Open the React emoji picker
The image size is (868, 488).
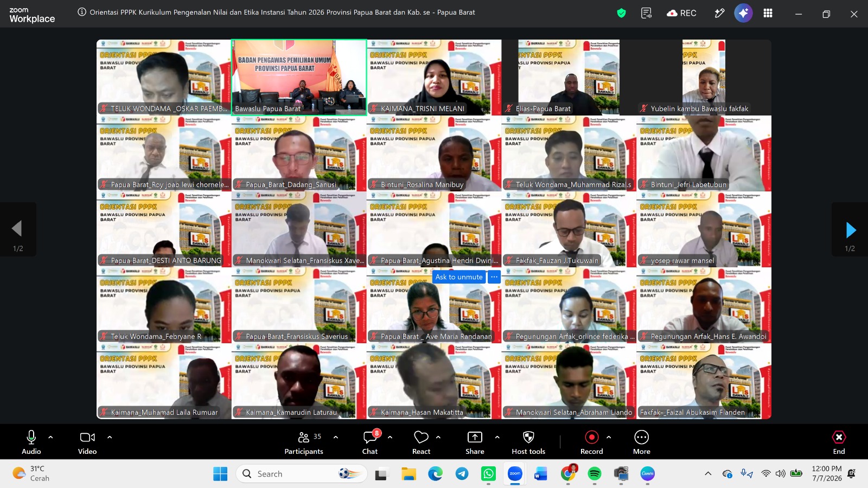tap(421, 442)
